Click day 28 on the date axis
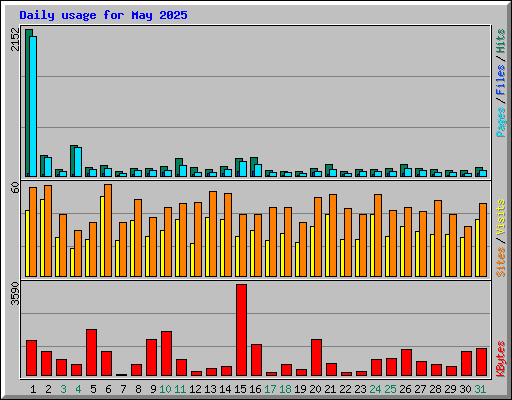 tap(435, 389)
